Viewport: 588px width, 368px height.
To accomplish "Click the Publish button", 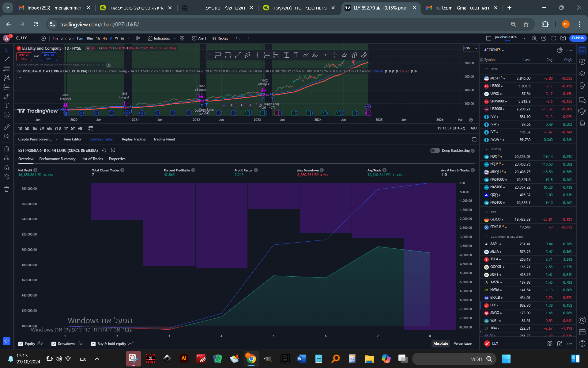I will tap(578, 38).
